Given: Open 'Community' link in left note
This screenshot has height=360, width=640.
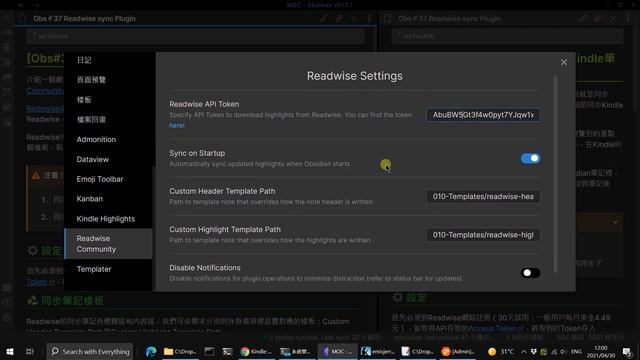Looking at the screenshot, I should pos(45,91).
